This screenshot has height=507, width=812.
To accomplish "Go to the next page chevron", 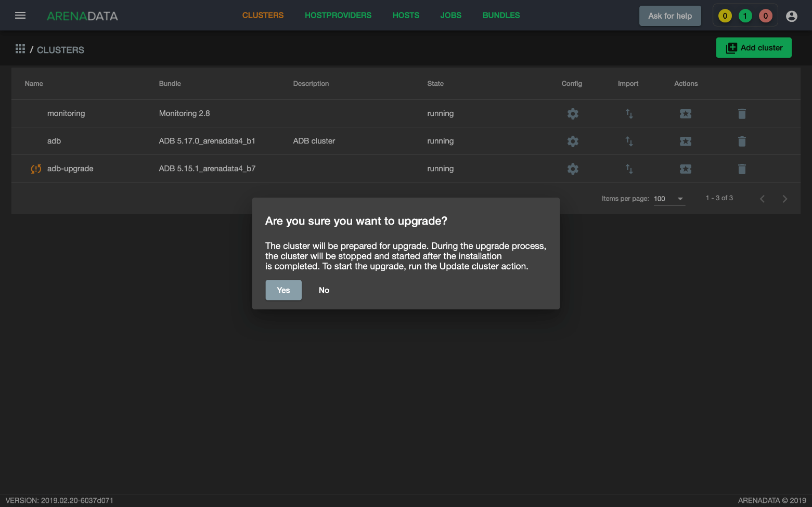I will coord(784,199).
